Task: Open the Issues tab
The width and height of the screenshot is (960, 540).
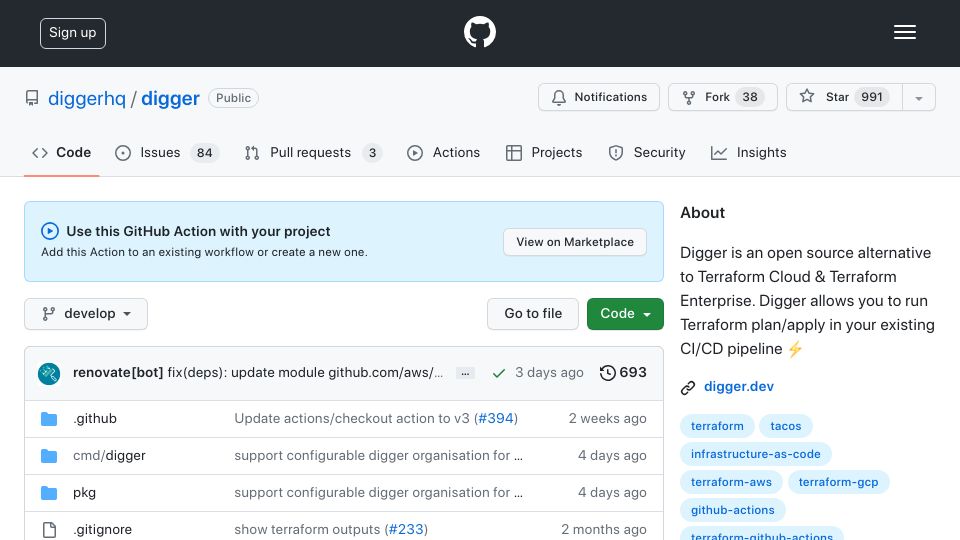Action: 167,152
